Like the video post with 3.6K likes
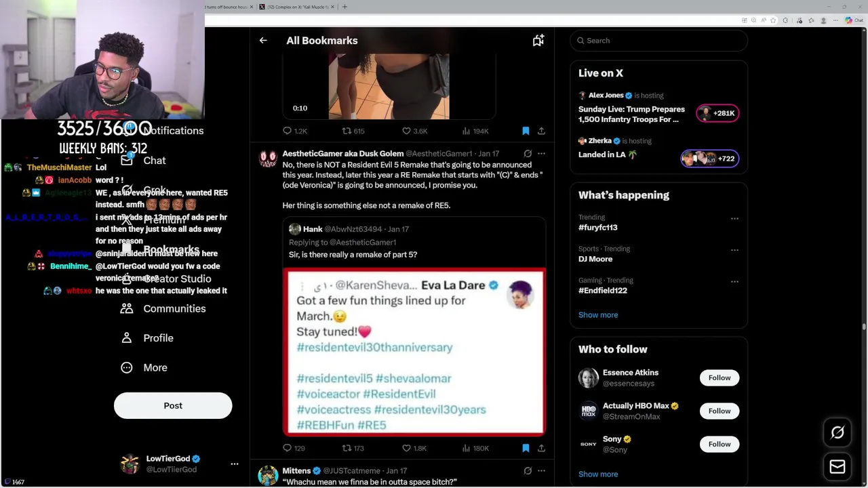The height and width of the screenshot is (488, 868). (x=414, y=131)
